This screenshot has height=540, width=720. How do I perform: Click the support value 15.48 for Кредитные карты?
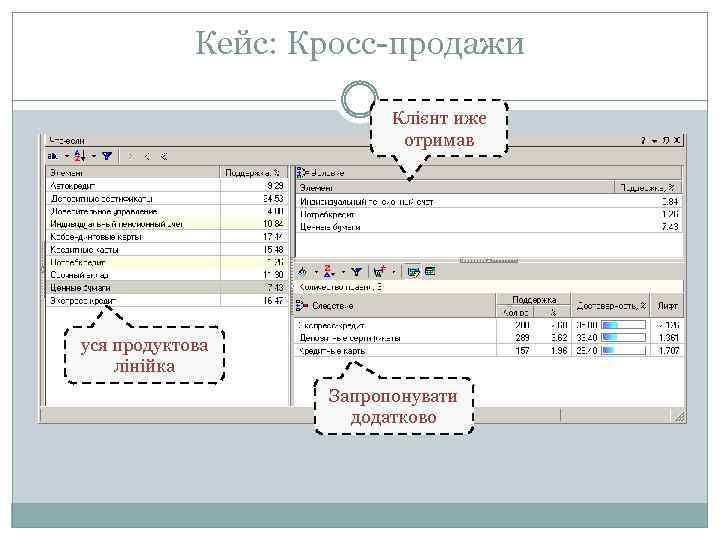(x=274, y=250)
